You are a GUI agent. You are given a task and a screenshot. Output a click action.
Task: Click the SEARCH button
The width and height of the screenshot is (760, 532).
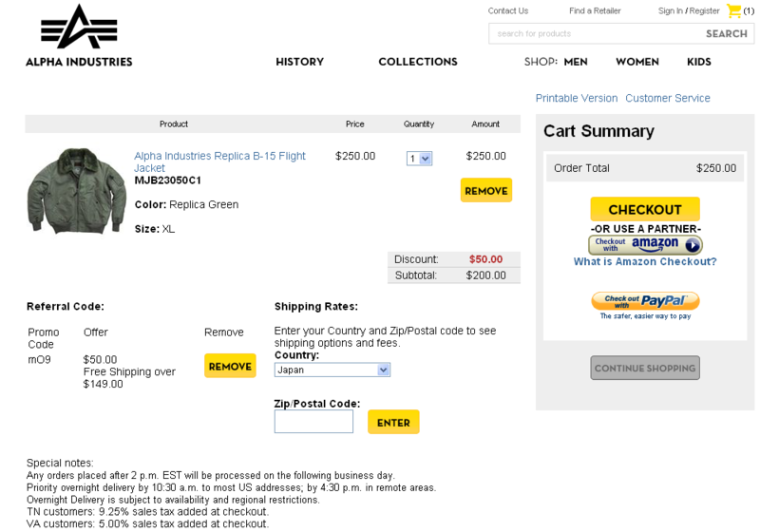[x=726, y=33]
